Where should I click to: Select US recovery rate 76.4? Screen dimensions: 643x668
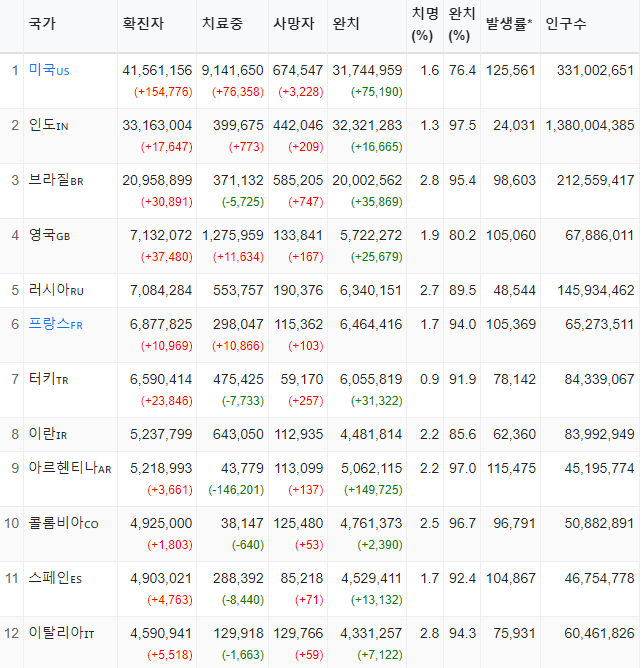pos(462,70)
